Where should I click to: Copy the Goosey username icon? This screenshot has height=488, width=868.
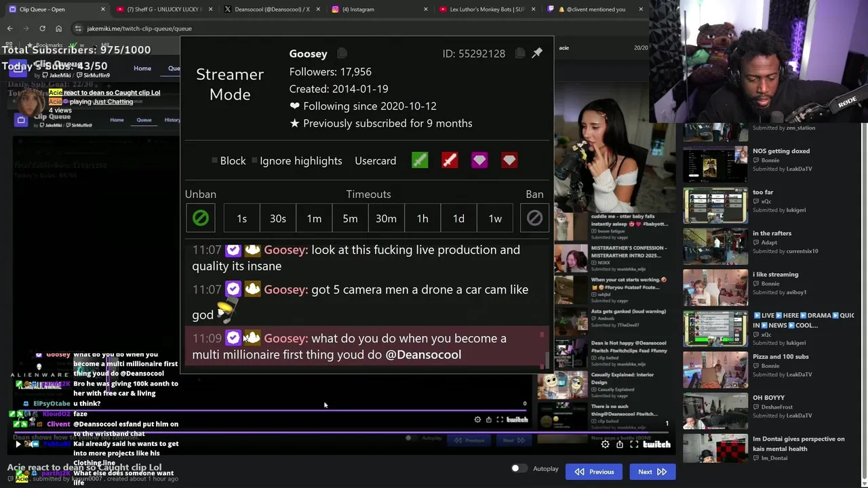(x=342, y=54)
